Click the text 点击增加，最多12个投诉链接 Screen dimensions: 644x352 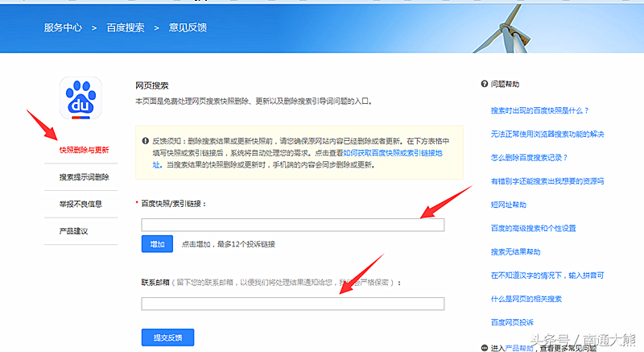pos(229,244)
